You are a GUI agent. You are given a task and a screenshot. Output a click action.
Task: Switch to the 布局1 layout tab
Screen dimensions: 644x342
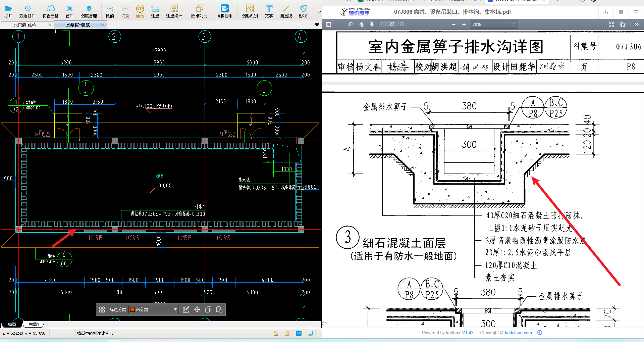(34, 324)
